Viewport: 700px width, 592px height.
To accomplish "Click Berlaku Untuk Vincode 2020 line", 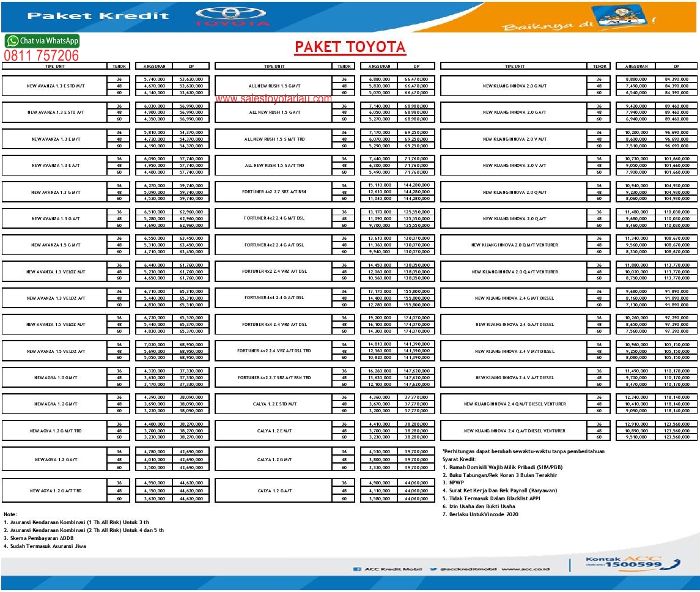I will (481, 514).
